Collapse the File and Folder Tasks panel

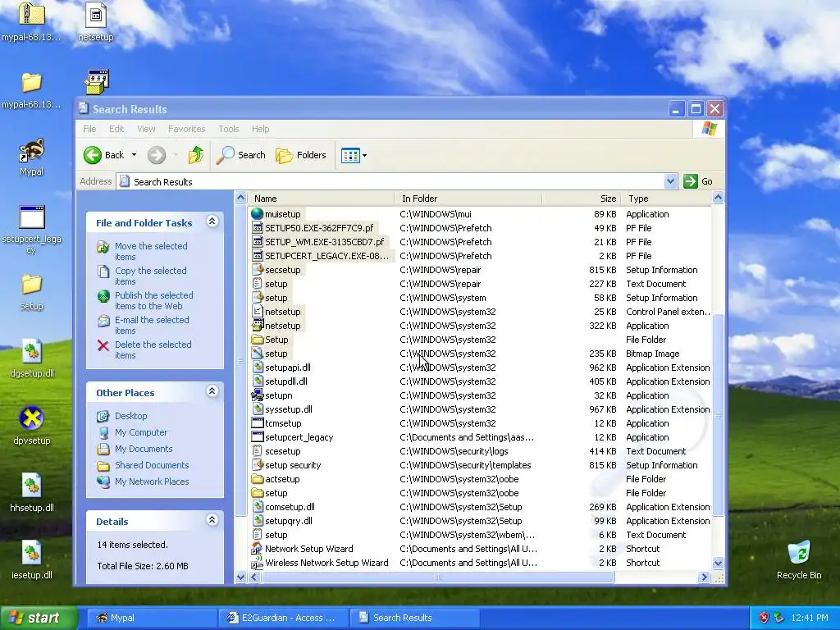212,221
